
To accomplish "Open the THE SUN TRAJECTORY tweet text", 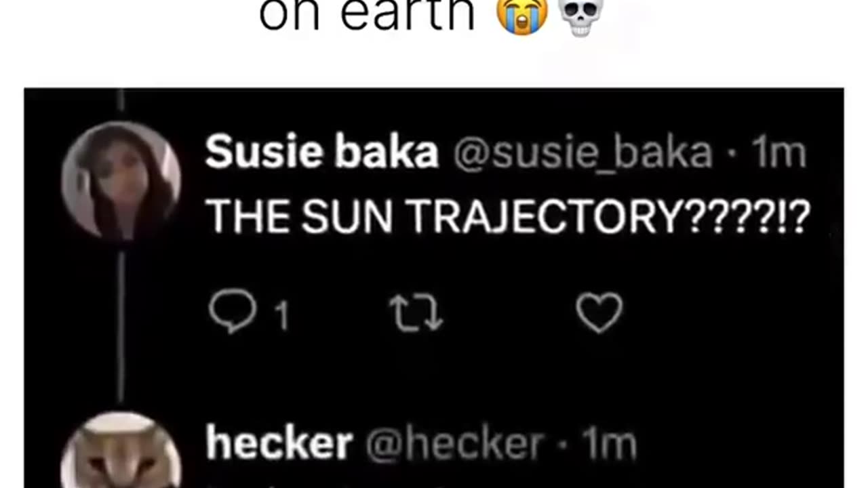I will (508, 217).
